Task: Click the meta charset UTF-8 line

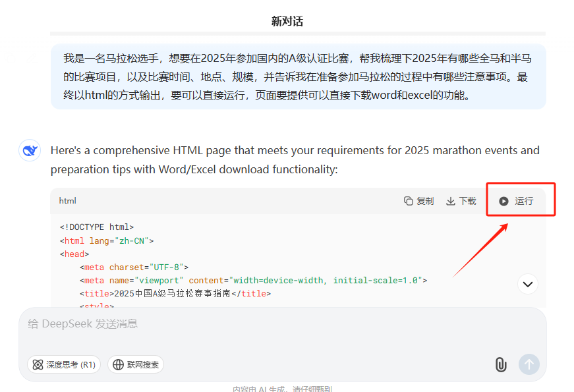Action: (x=134, y=267)
